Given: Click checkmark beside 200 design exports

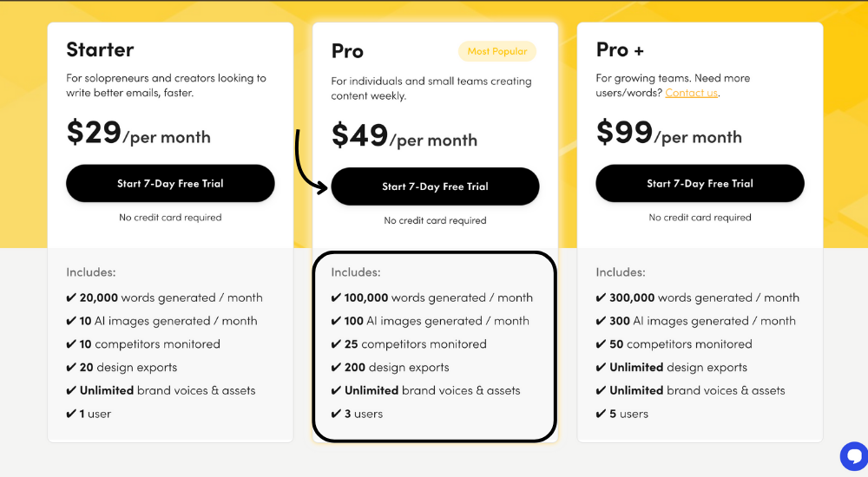Looking at the screenshot, I should coord(336,368).
